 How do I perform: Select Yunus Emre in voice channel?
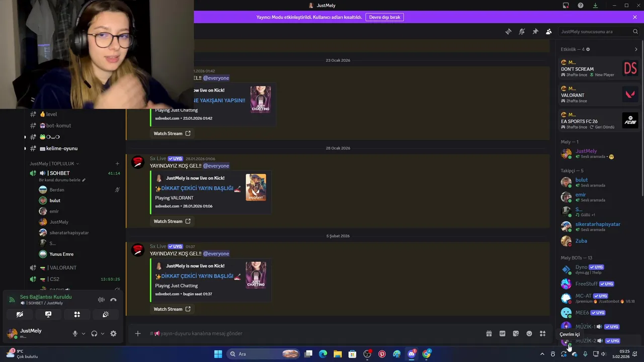tap(79, 254)
